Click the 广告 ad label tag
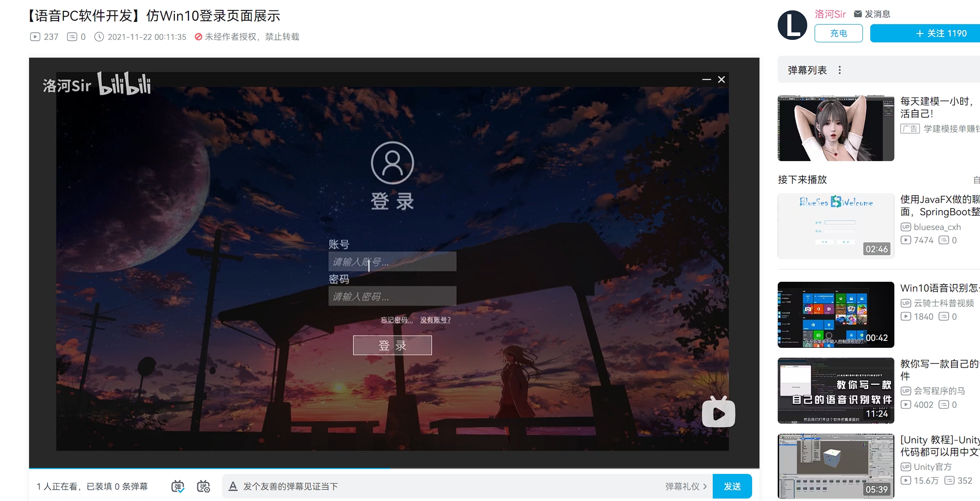980x501 pixels. point(910,129)
